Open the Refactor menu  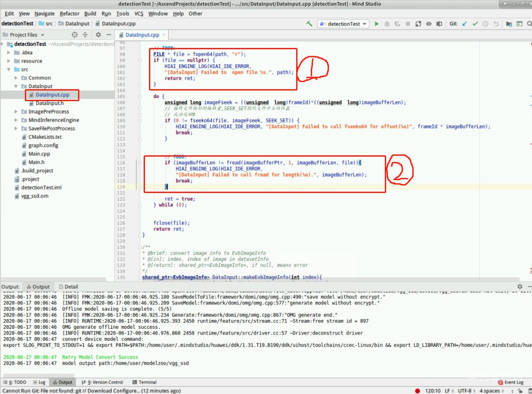coord(70,14)
